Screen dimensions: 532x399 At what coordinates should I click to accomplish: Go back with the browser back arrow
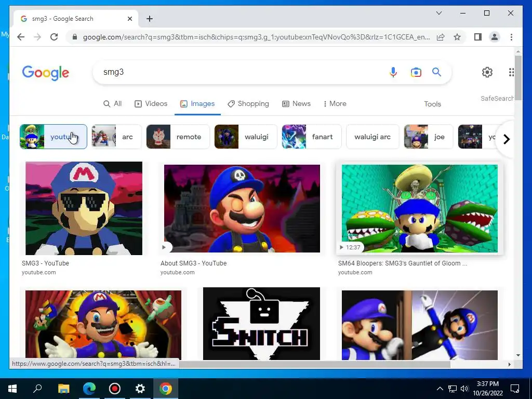[x=21, y=37]
